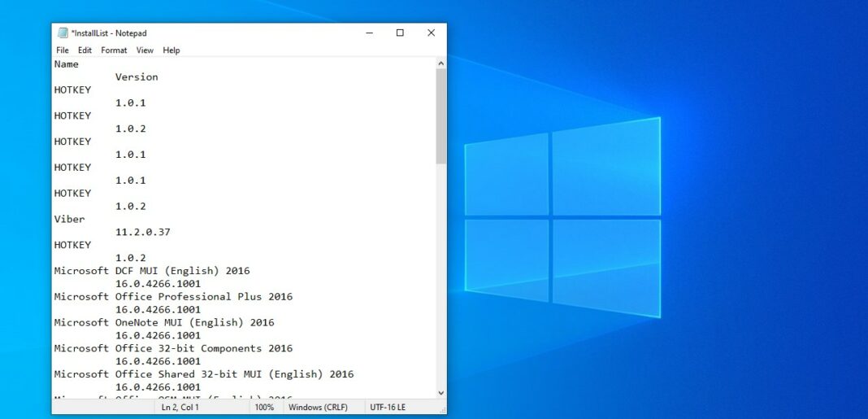Click the window resize grip in corner
This screenshot has height=419, width=868.
point(442,409)
